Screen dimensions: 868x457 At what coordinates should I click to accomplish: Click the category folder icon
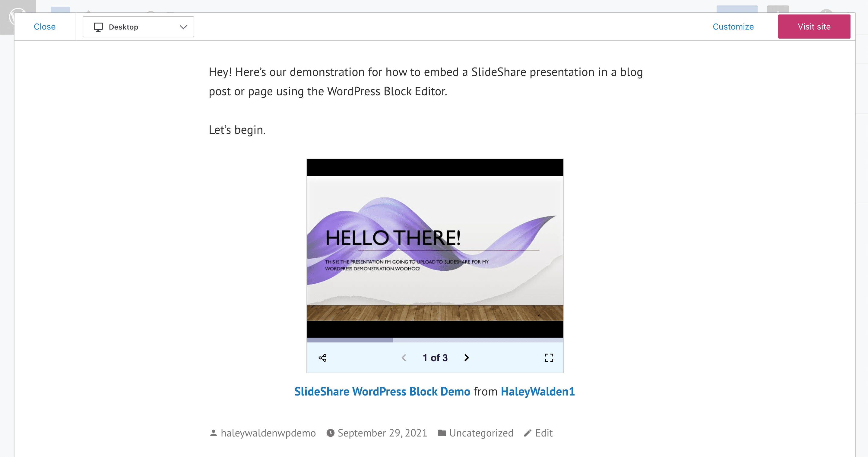[442, 433]
